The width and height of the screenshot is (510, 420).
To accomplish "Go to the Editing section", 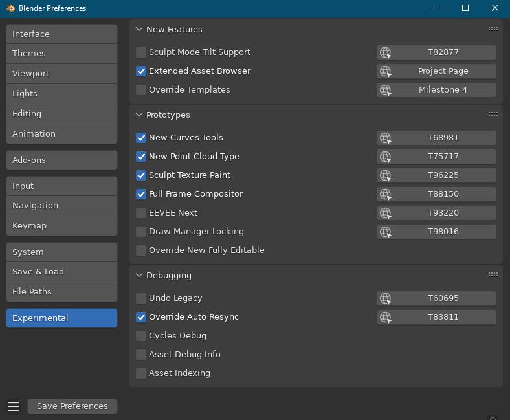I will (61, 114).
